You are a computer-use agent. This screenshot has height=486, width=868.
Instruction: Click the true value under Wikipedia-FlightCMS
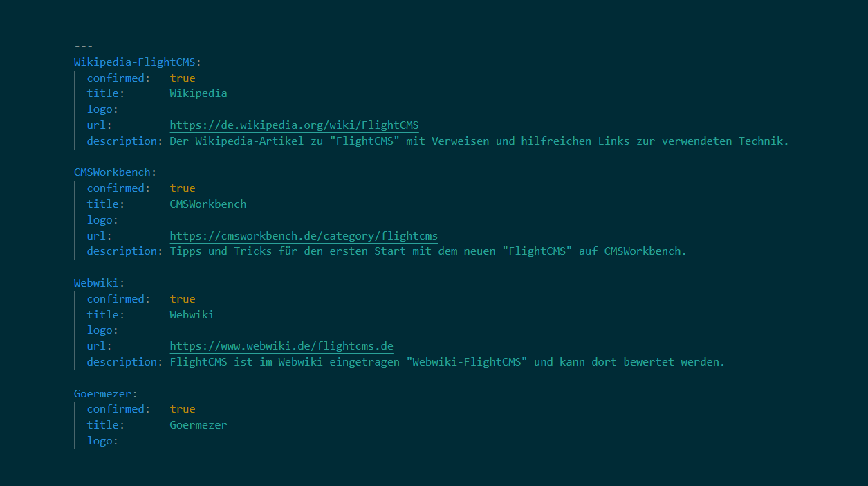coord(183,78)
